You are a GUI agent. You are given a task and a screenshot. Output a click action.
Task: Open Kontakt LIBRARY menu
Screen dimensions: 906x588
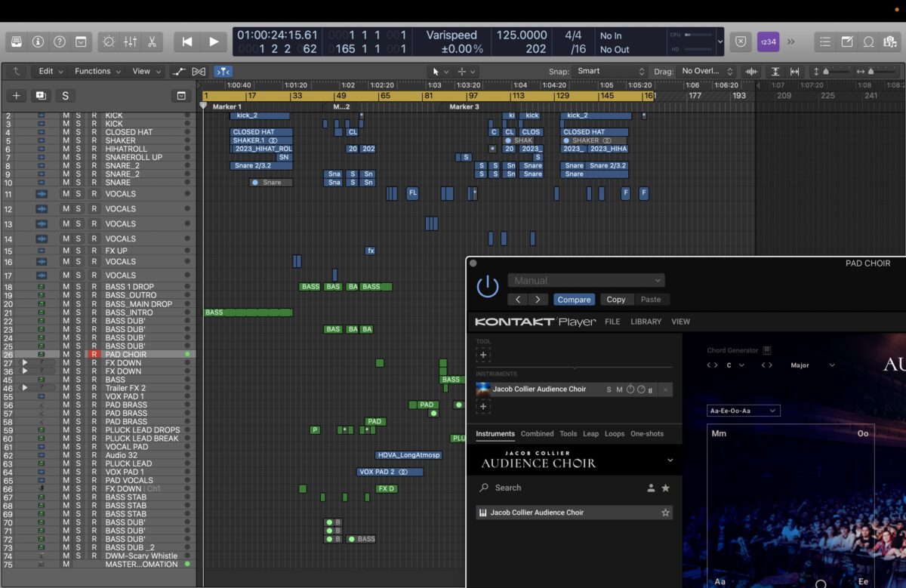pos(646,322)
